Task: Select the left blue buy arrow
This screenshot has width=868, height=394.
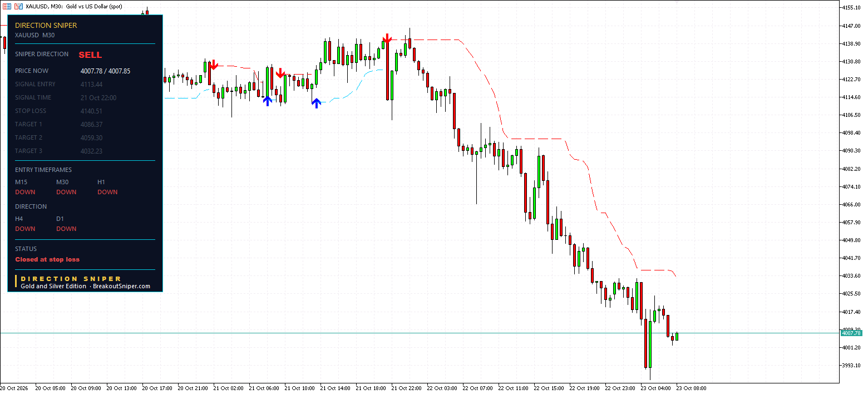Action: coord(268,101)
